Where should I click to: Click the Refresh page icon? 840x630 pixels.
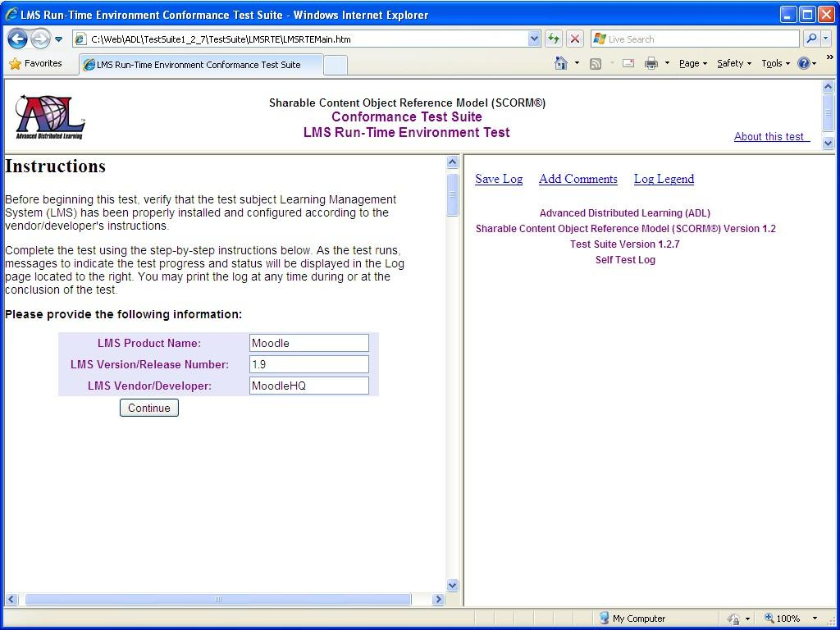point(554,39)
